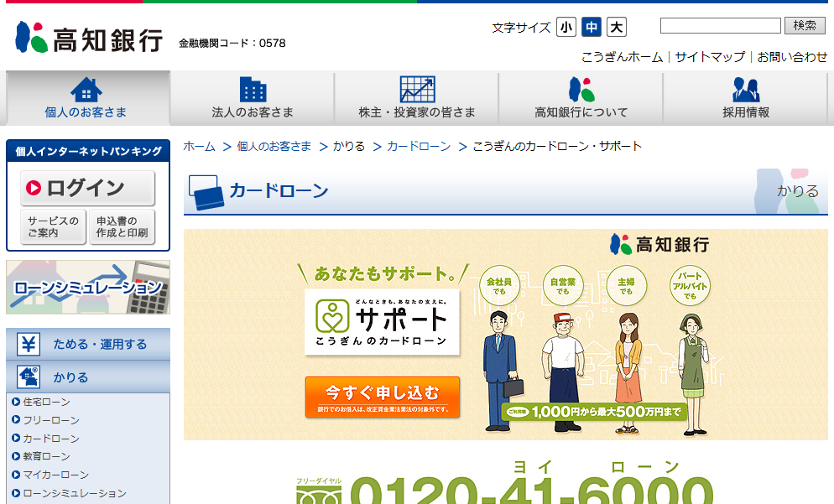The image size is (834, 504).
Task: Open the 高知銀行について tab
Action: tap(581, 98)
